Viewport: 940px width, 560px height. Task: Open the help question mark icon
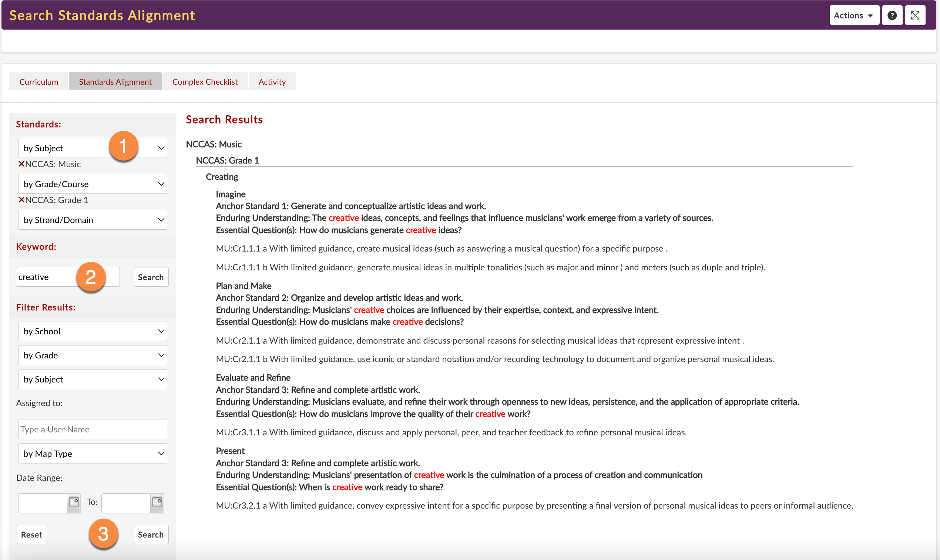(892, 16)
